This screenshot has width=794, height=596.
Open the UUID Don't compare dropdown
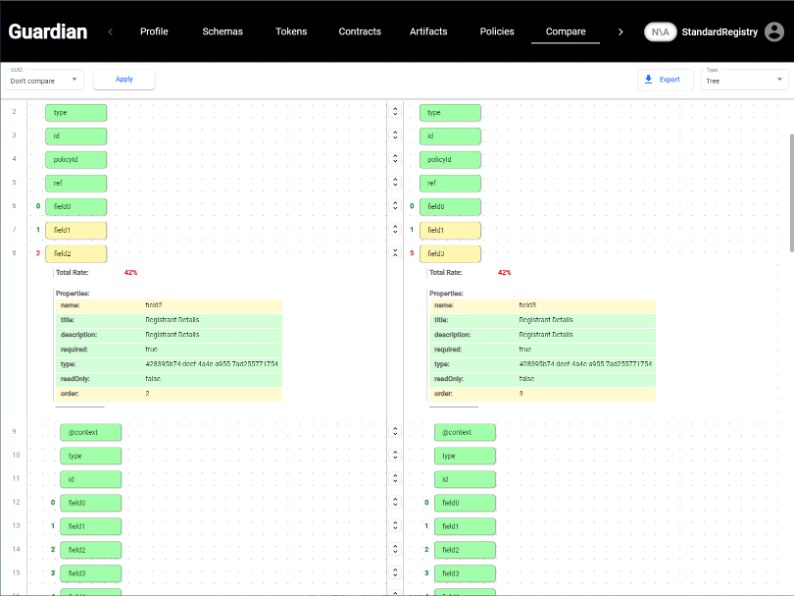[45, 80]
